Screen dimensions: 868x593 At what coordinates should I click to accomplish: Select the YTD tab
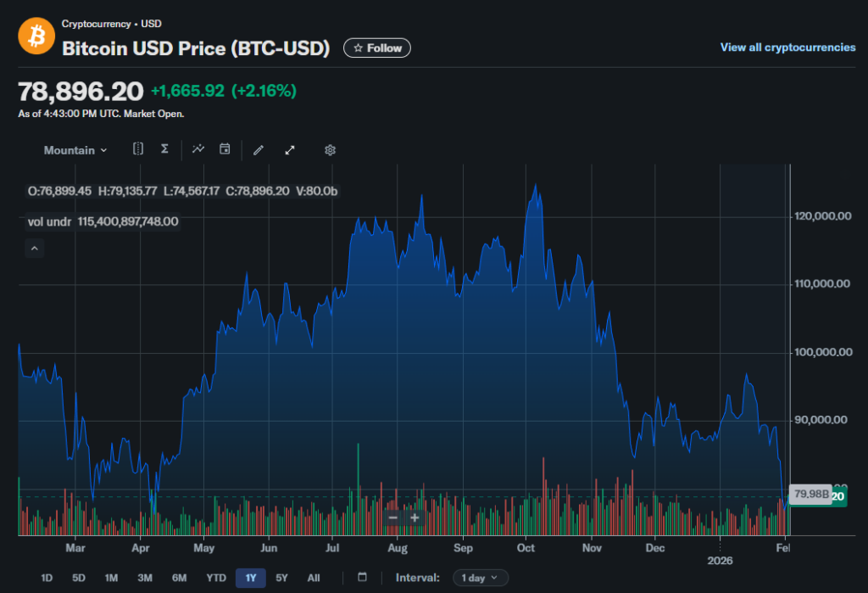coord(216,578)
